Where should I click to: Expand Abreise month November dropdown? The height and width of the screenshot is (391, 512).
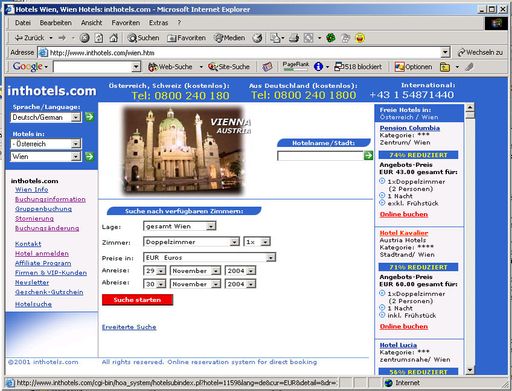click(x=216, y=284)
